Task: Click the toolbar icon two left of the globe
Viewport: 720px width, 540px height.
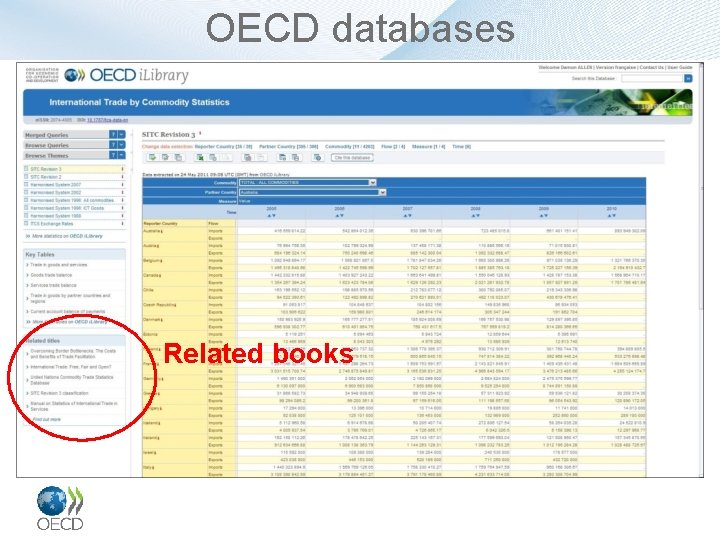Action: [282, 158]
